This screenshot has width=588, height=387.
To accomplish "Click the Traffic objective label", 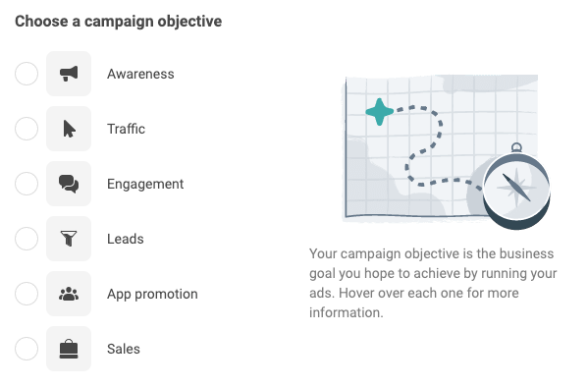I will tap(126, 129).
